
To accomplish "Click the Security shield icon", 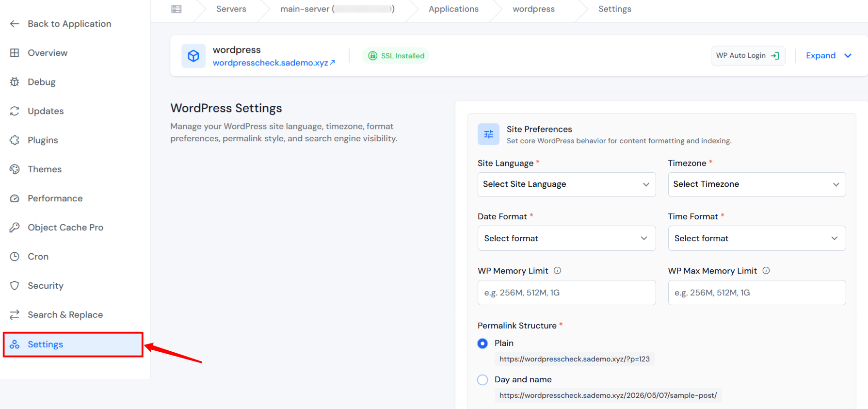I will tap(15, 286).
